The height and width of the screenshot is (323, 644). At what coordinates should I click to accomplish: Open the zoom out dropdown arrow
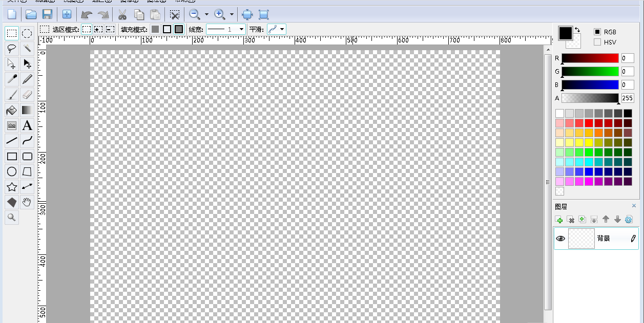pyautogui.click(x=206, y=14)
